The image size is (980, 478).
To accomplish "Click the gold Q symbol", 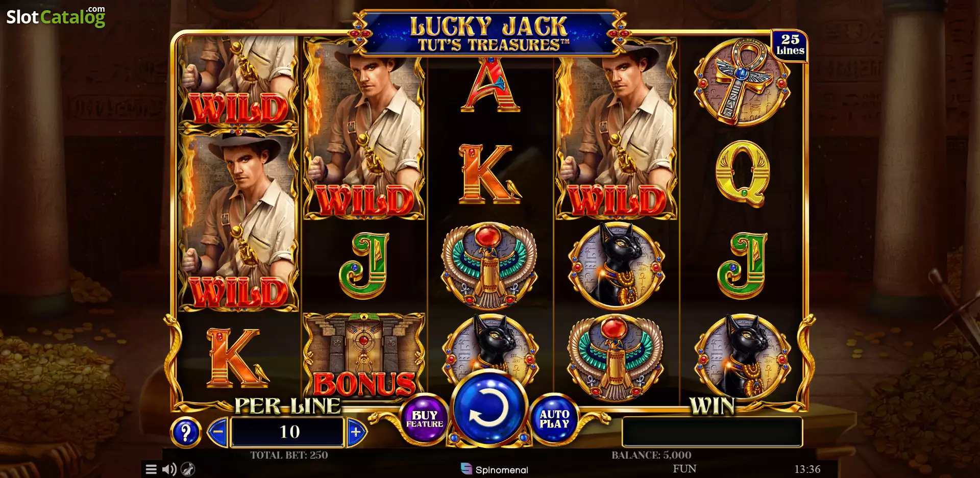I will point(742,173).
